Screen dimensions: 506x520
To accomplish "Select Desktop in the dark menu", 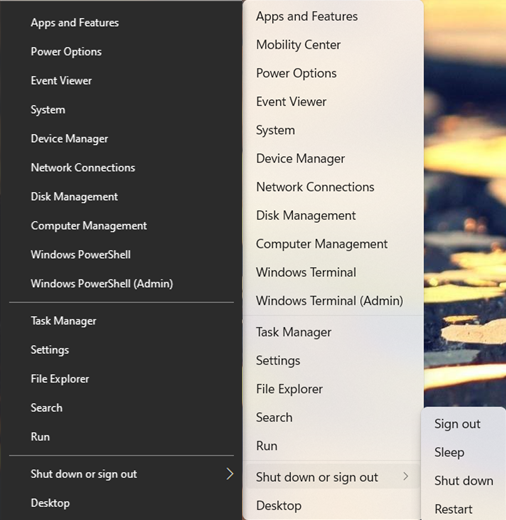I will pyautogui.click(x=50, y=503).
